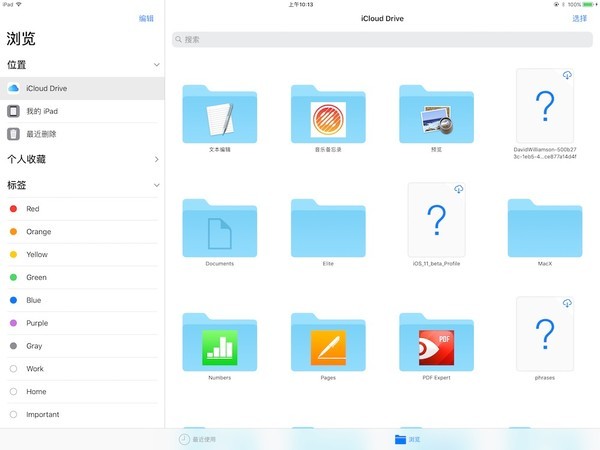Tap the 编辑 edit button in sidebar
This screenshot has width=600, height=450.
146,18
